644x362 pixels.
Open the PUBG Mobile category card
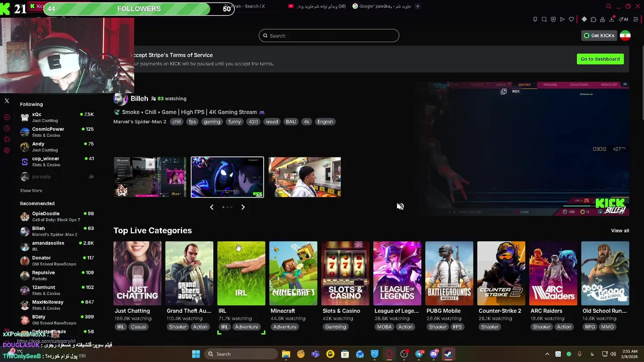449,274
